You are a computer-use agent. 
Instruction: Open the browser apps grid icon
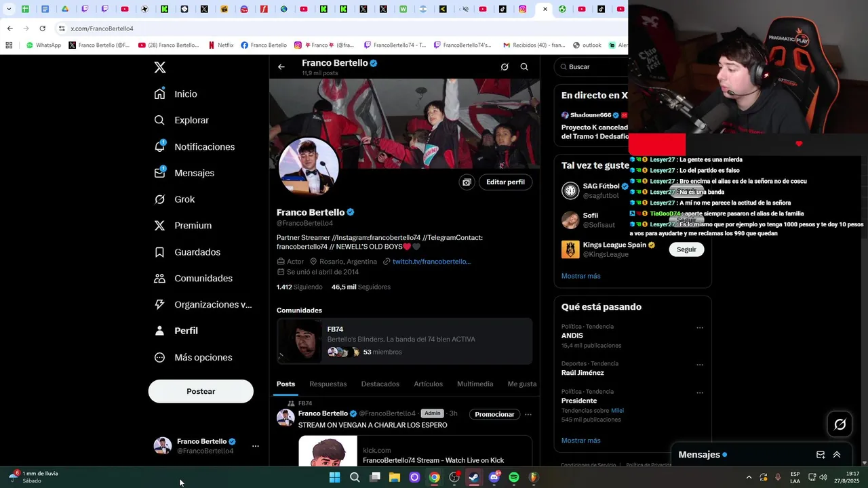coord(9,45)
